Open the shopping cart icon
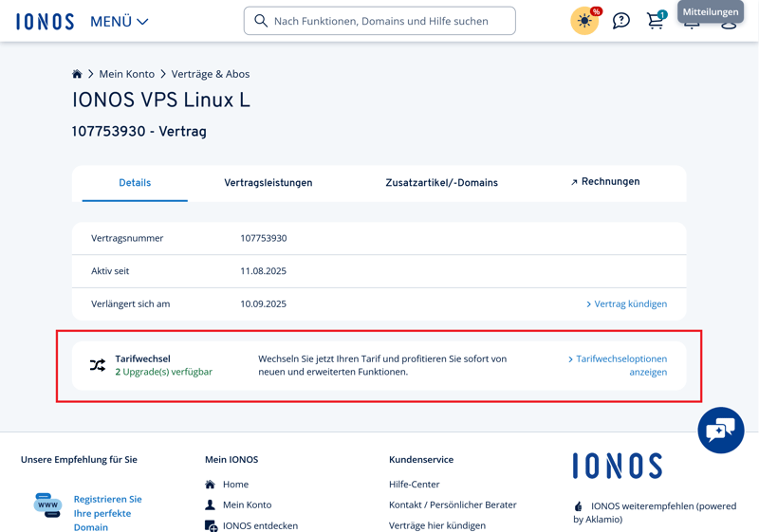Screen dimensions: 759x532 point(656,21)
